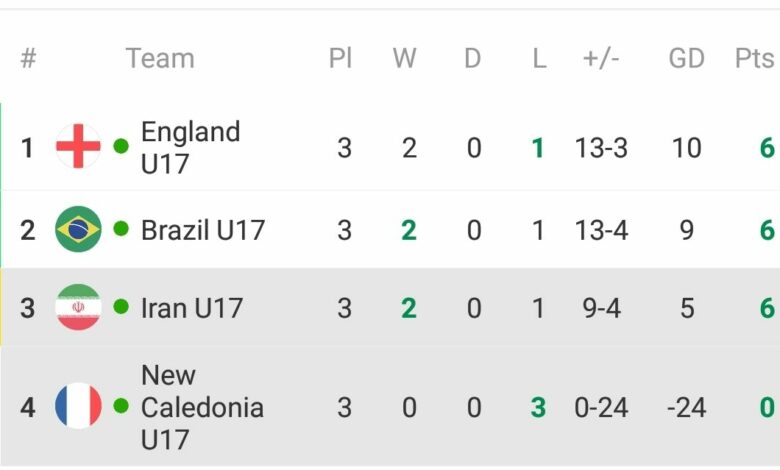This screenshot has height=470, width=780.
Task: Click the Team column header
Action: tap(160, 58)
